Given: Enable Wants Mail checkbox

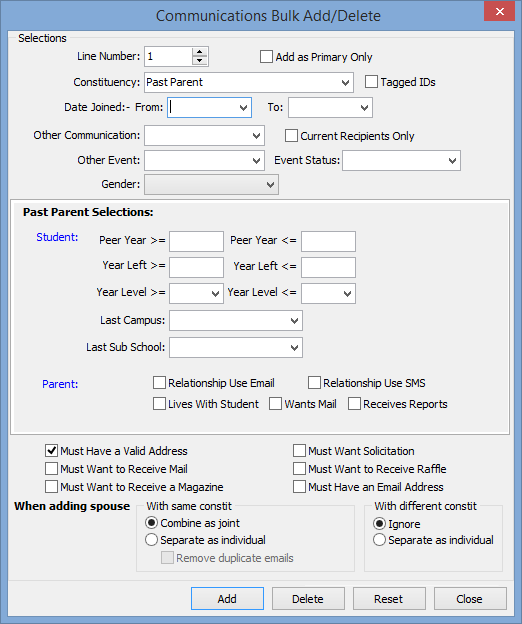Looking at the screenshot, I should [x=275, y=404].
